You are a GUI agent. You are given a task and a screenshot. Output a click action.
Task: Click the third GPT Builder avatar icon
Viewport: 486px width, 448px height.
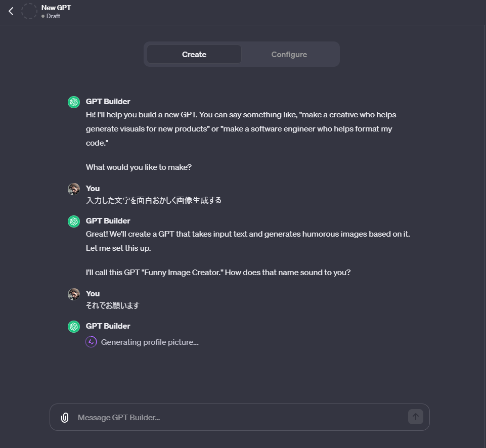pos(74,327)
